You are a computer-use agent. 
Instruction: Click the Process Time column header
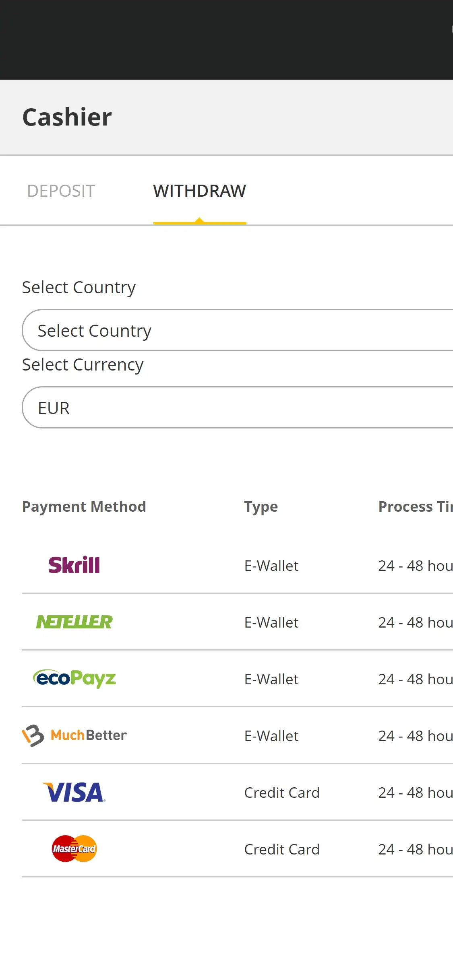click(x=415, y=506)
